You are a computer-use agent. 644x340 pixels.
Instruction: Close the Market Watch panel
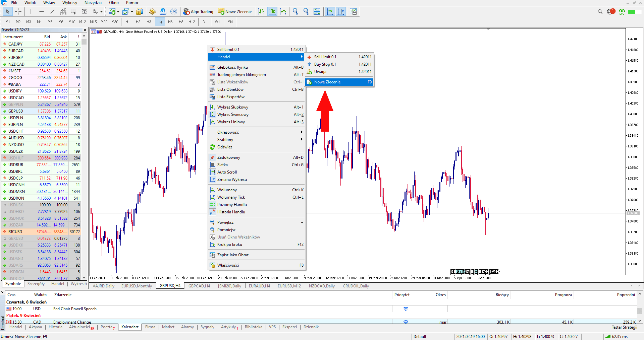click(x=85, y=30)
